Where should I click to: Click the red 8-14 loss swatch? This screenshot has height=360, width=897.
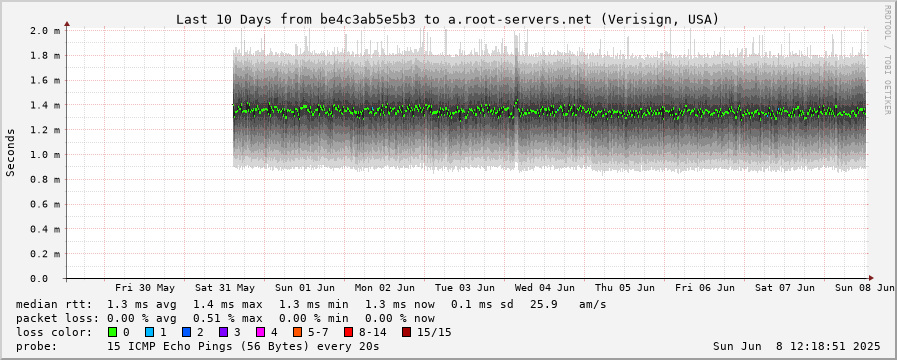(x=348, y=332)
